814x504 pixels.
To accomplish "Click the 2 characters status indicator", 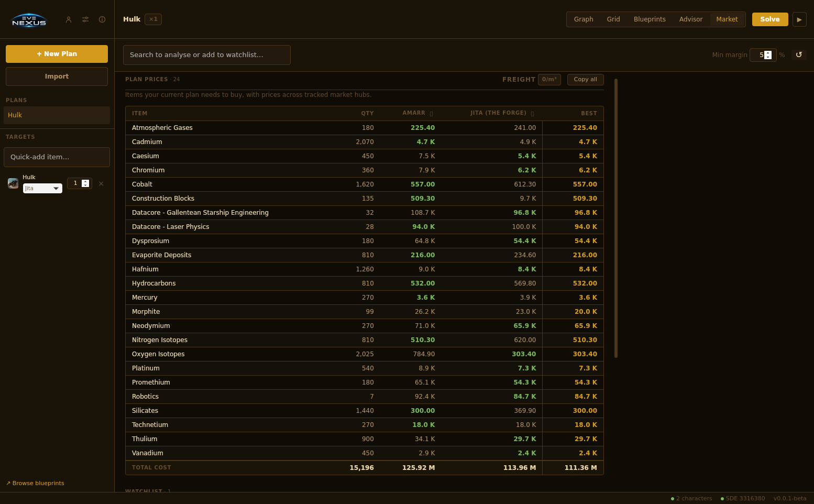I will click(691, 499).
